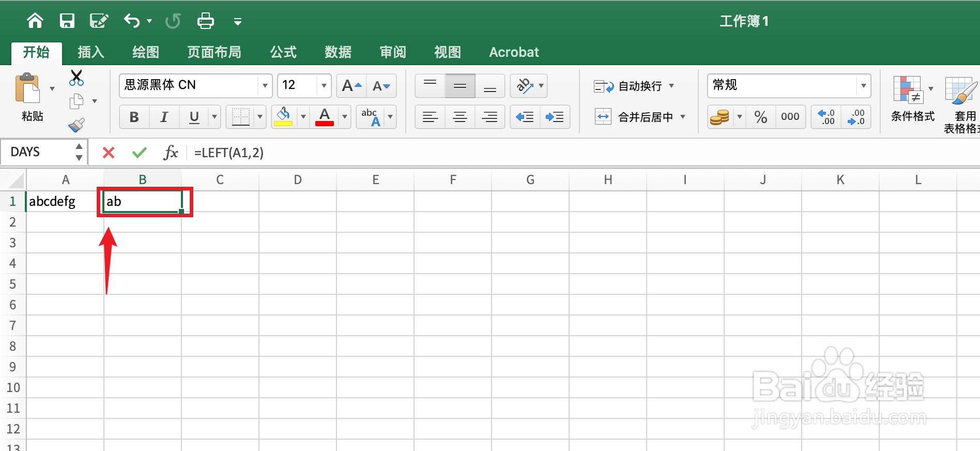The width and height of the screenshot is (980, 451).
Task: Print the workbook using the printer icon
Action: 206,21
